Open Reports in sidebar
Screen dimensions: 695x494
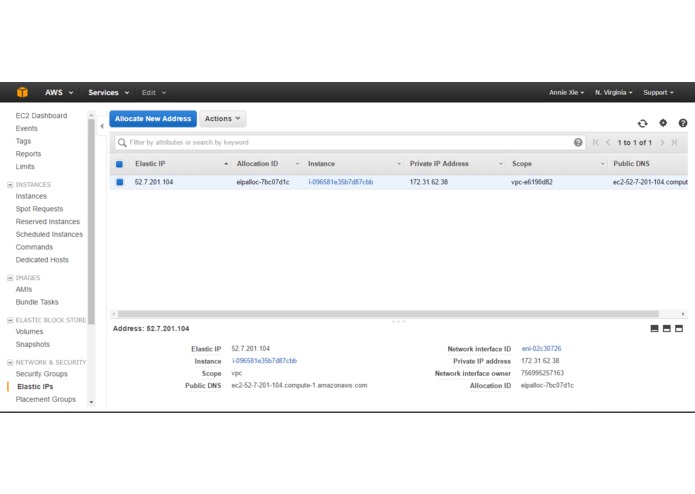(28, 154)
